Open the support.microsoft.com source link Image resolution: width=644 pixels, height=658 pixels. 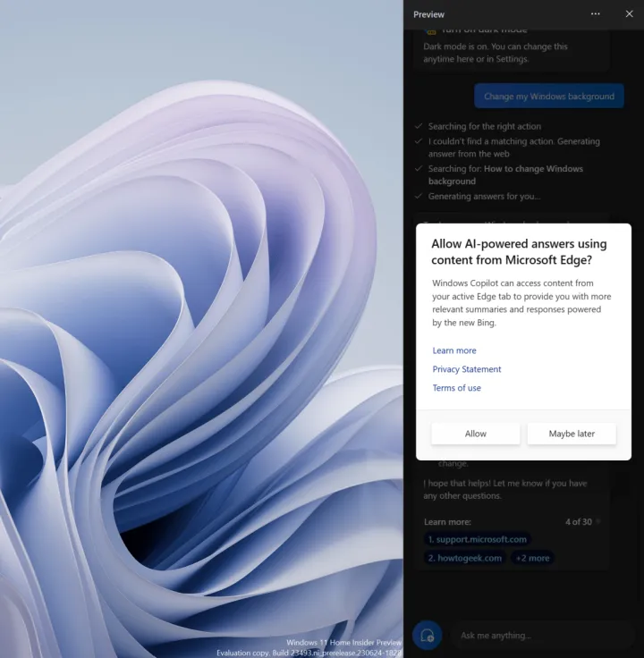[x=477, y=539]
